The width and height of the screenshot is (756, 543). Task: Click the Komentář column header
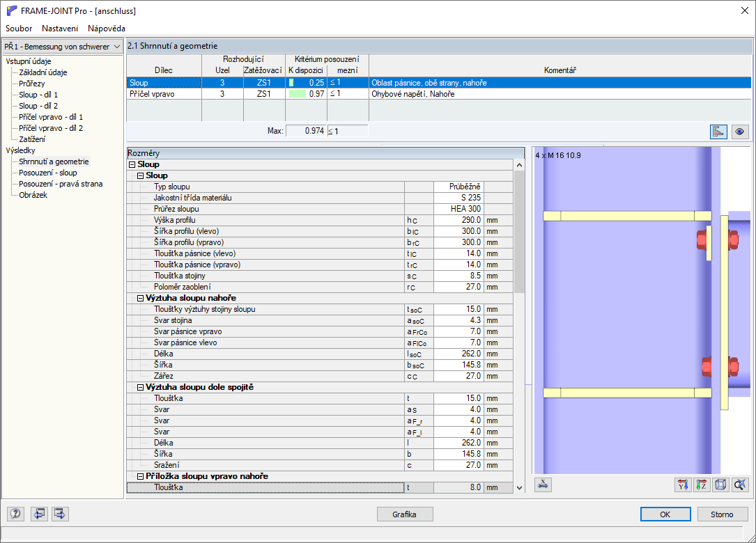pos(560,70)
